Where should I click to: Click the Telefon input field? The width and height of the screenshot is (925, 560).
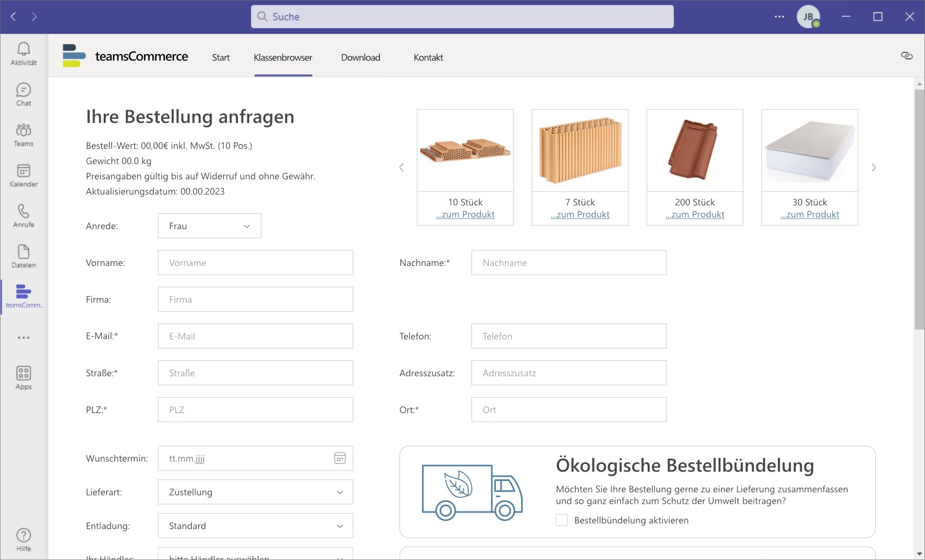[x=569, y=336]
